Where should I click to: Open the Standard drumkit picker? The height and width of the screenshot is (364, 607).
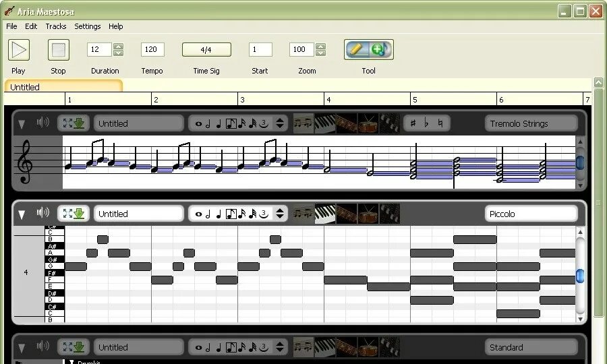point(531,347)
